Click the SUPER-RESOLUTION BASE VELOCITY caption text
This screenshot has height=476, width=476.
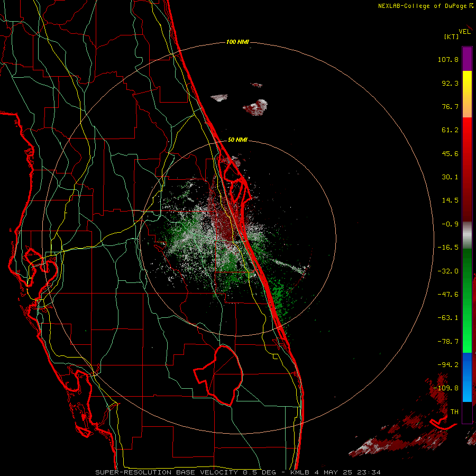pyautogui.click(x=167, y=472)
